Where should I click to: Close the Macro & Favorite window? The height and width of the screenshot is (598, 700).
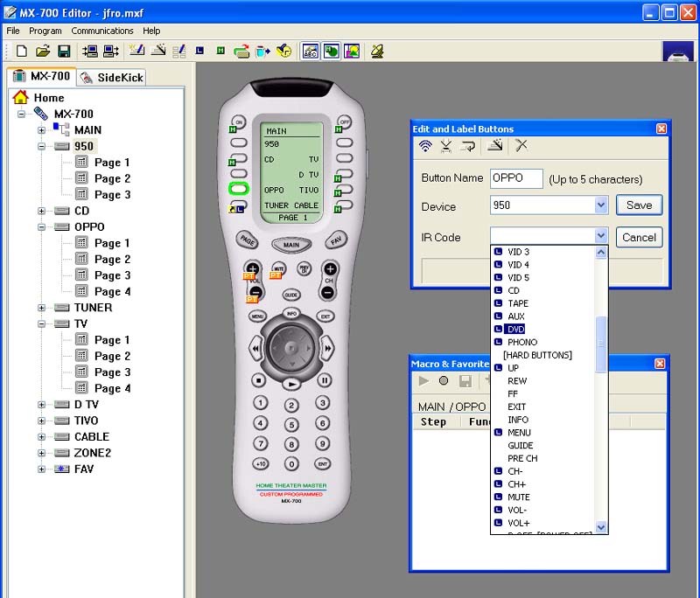point(660,364)
